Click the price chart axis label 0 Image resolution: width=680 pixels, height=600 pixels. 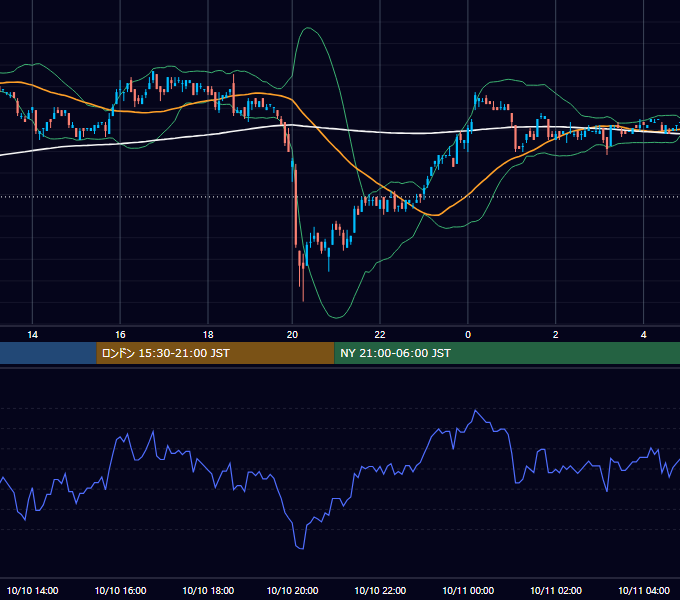click(468, 335)
